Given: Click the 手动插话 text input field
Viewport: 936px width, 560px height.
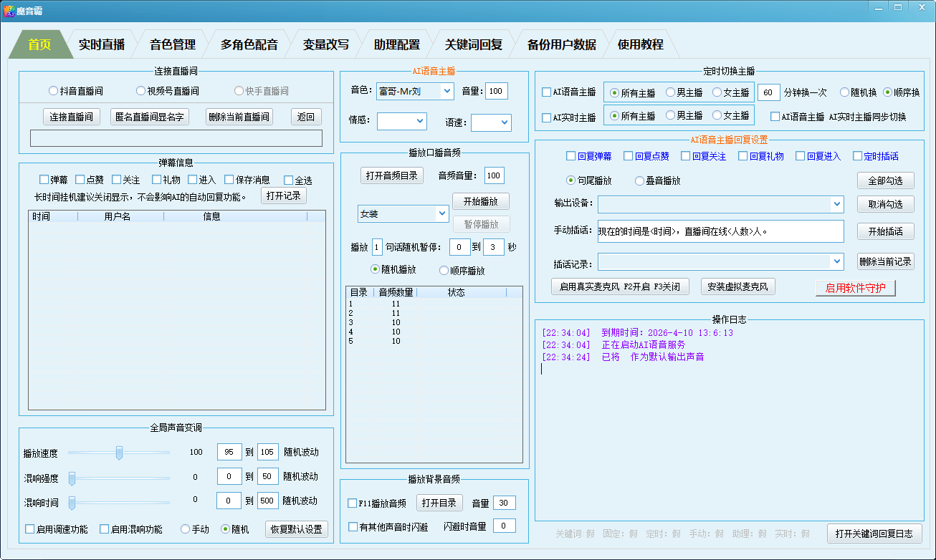Looking at the screenshot, I should pos(720,231).
